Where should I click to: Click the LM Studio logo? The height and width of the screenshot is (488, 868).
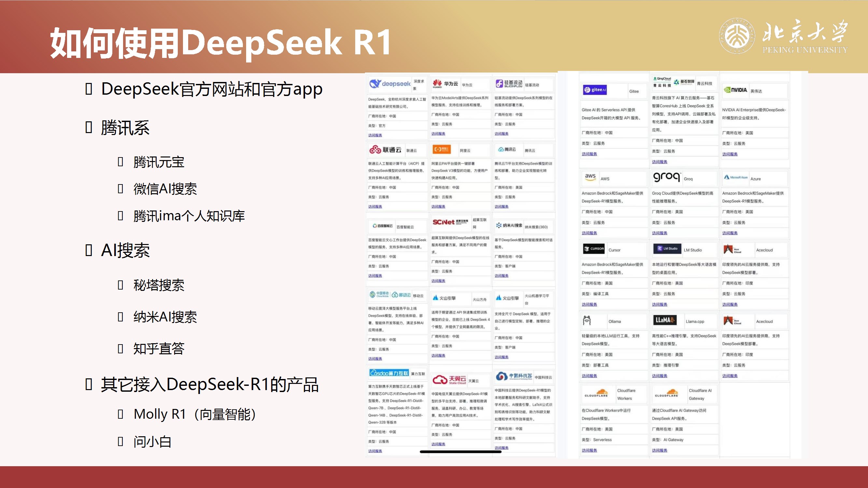click(x=667, y=249)
